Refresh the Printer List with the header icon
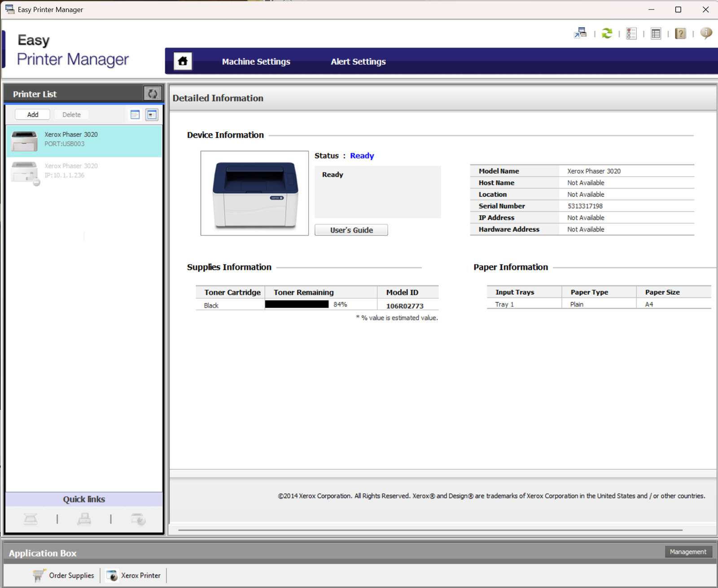 pyautogui.click(x=153, y=93)
